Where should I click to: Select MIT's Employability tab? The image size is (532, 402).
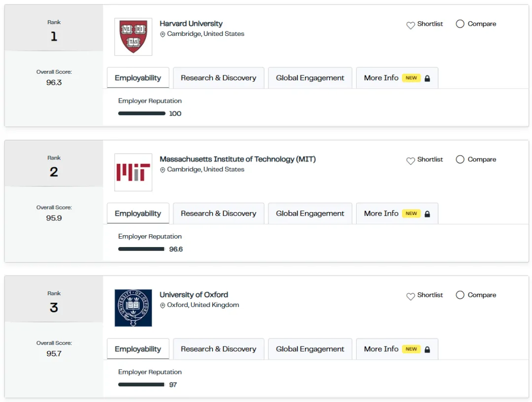[x=138, y=214]
